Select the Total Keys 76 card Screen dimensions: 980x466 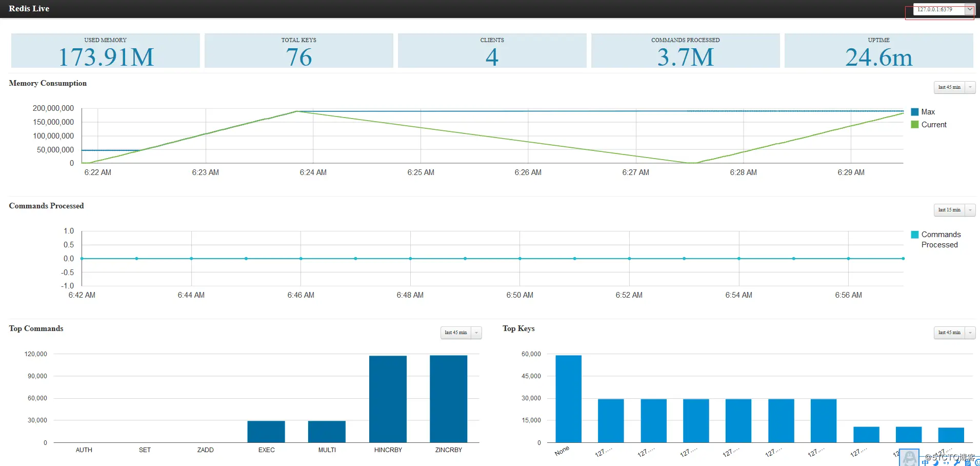click(299, 51)
